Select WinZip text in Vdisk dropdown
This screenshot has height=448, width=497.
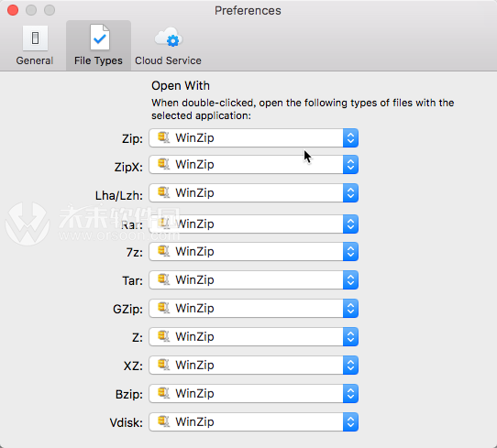[x=194, y=421]
